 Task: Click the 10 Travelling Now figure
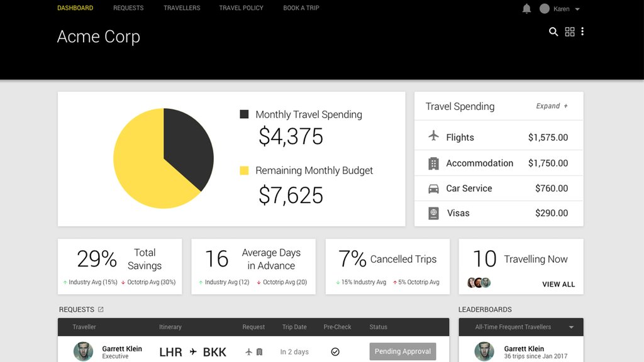pos(485,259)
